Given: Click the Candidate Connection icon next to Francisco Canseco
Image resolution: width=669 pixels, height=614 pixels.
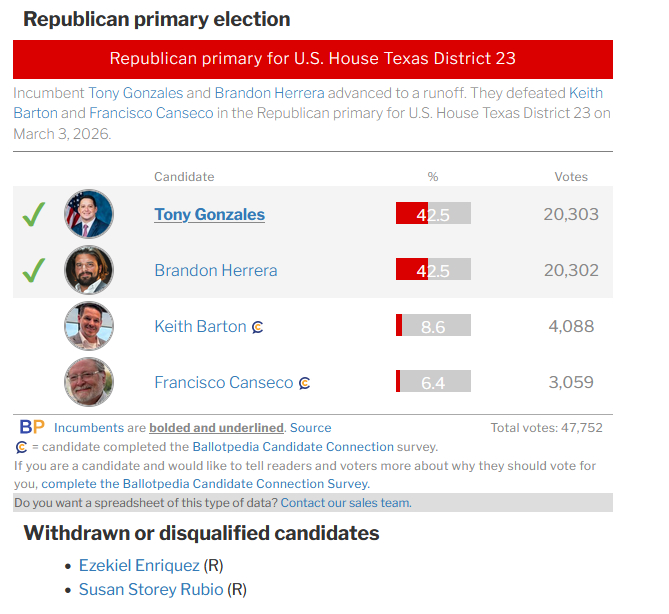Looking at the screenshot, I should pos(304,383).
